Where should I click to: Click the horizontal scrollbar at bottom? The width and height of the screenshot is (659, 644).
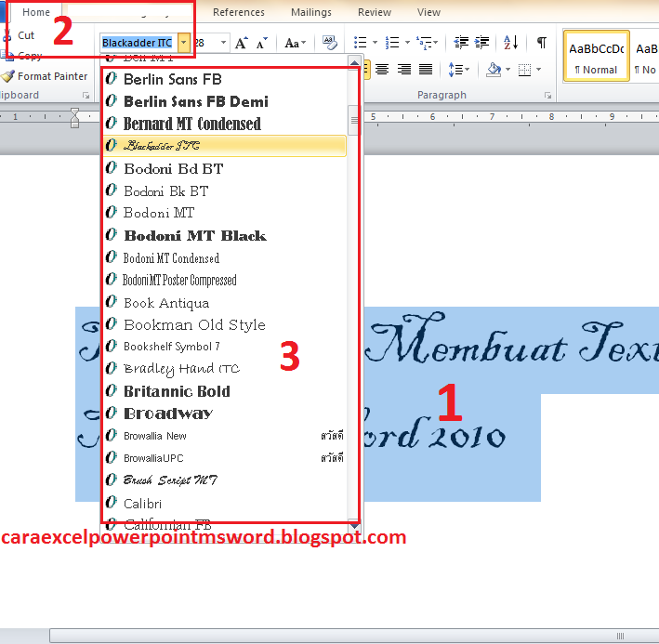pyautogui.click(x=354, y=636)
